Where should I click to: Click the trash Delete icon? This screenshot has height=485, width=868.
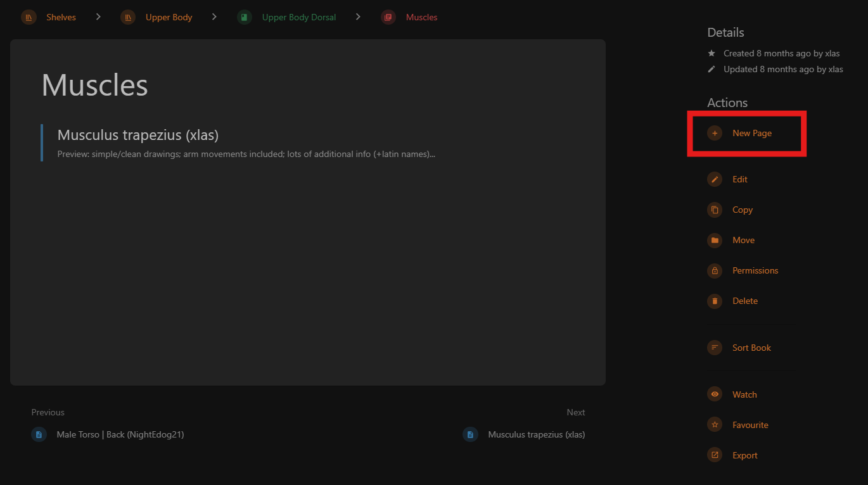tap(715, 301)
